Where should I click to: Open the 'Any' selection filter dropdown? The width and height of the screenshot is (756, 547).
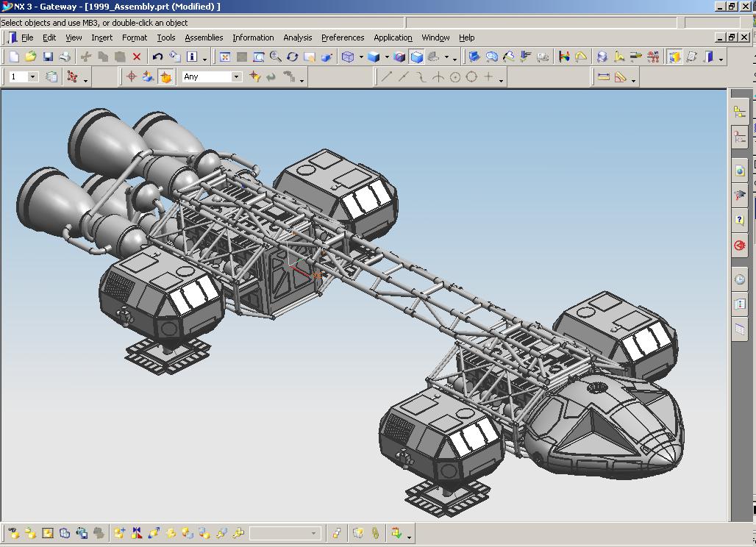[236, 76]
